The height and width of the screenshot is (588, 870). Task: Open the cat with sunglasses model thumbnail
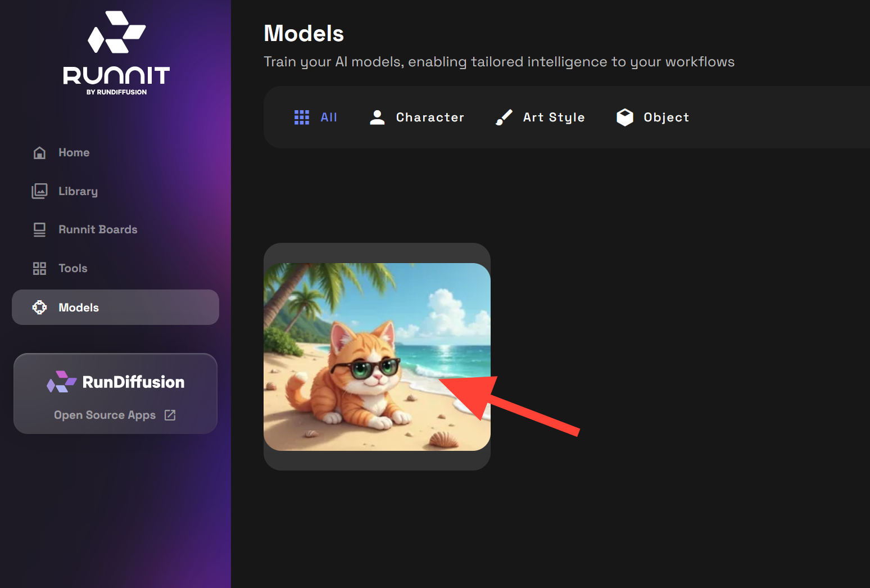coord(377,357)
